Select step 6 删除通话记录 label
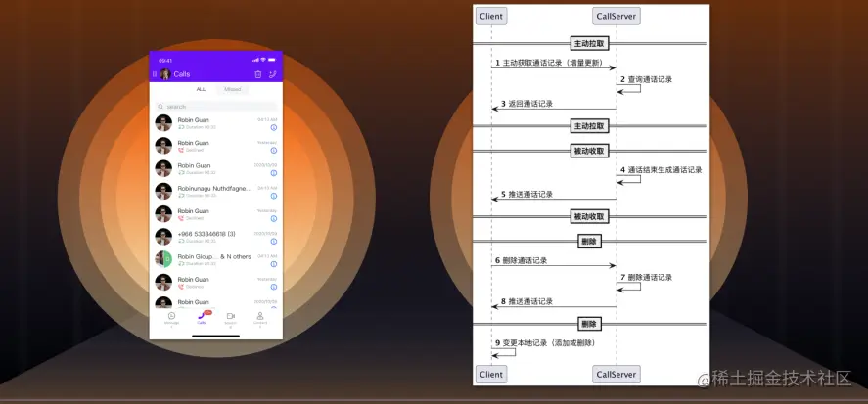This screenshot has width=868, height=404. coord(521,260)
